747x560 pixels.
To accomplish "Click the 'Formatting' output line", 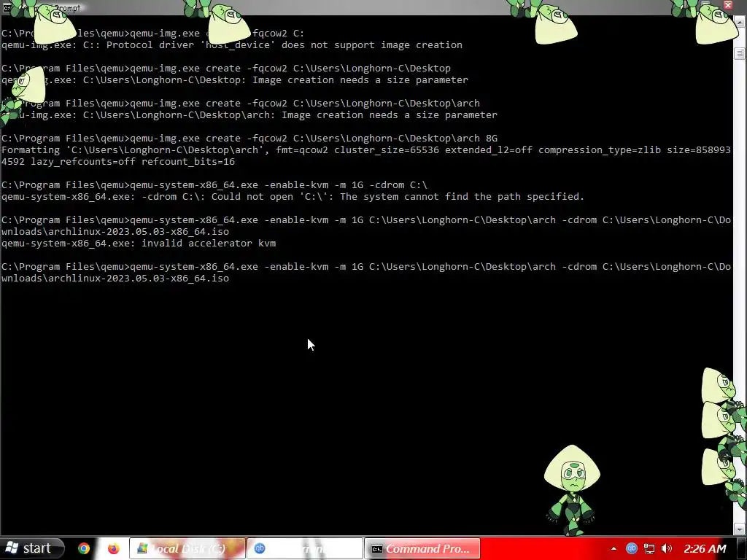I will (x=366, y=150).
